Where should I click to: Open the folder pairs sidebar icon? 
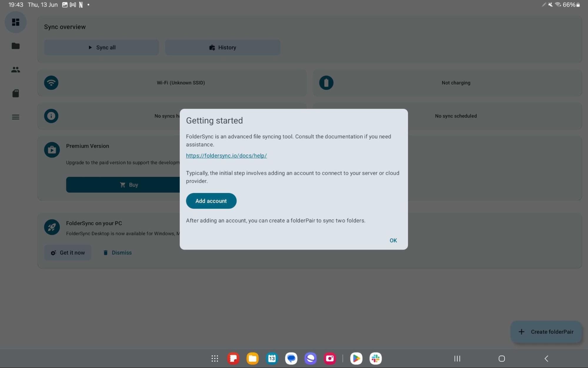point(16,46)
